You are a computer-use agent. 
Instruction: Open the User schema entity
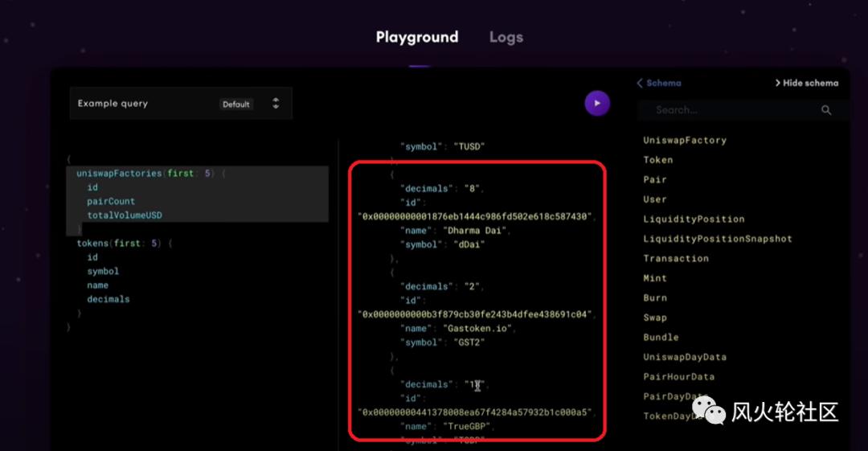pyautogui.click(x=655, y=199)
